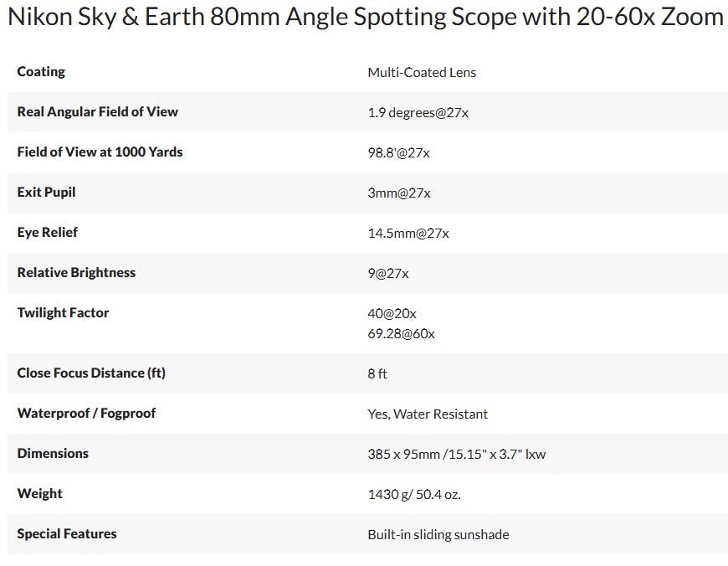The height and width of the screenshot is (566, 728).
Task: Click the Yes, Water Resistant value
Action: tap(428, 414)
